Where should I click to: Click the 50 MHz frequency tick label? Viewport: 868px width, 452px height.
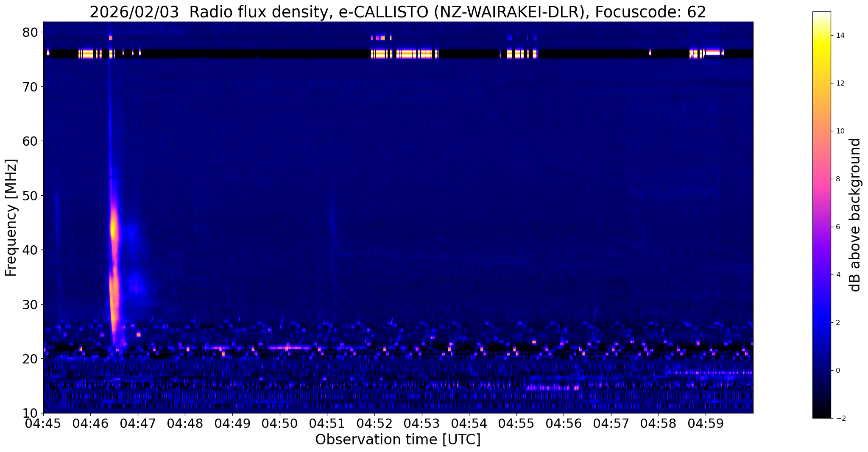click(30, 196)
